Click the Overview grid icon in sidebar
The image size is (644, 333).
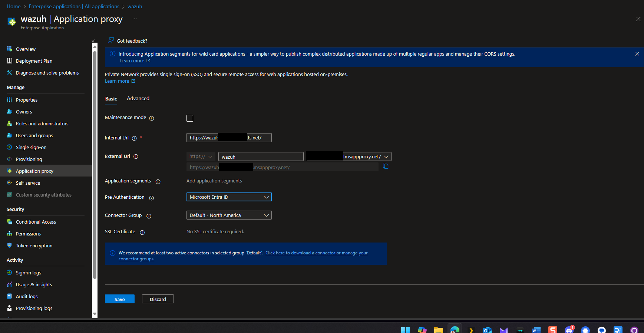9,49
